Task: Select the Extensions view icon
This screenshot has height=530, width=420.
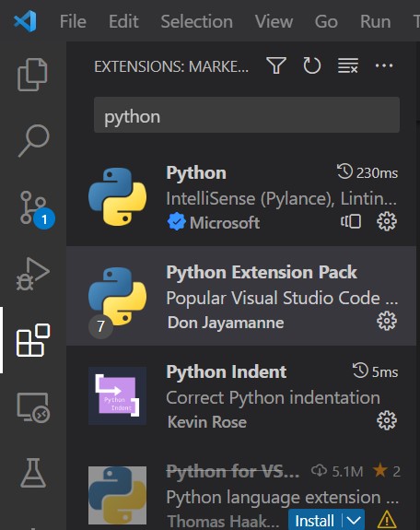Action: (x=33, y=340)
